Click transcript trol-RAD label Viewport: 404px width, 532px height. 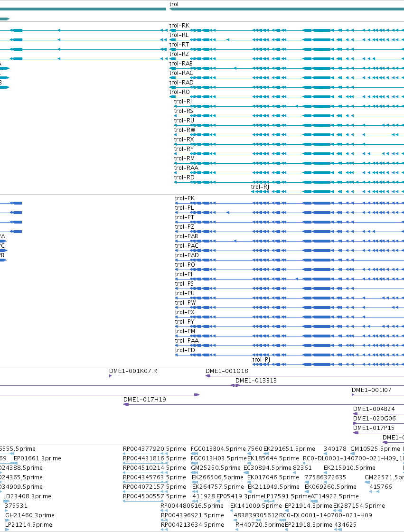[181, 83]
